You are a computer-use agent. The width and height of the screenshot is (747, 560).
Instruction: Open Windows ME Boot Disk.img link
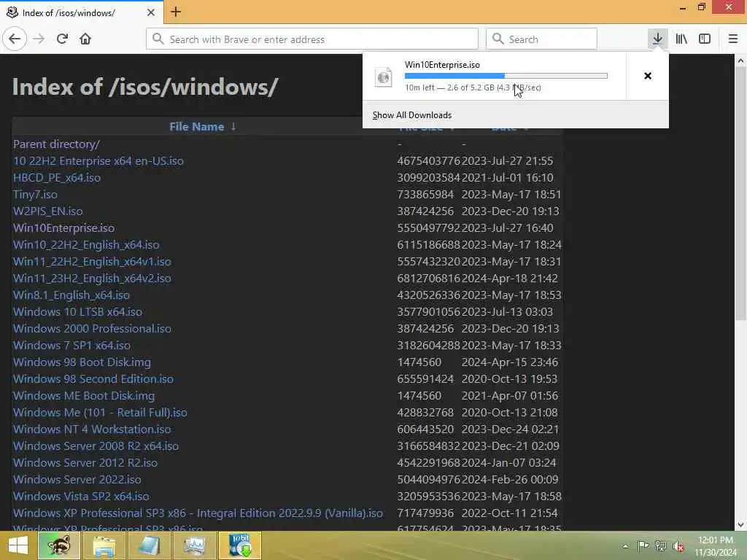tap(83, 395)
